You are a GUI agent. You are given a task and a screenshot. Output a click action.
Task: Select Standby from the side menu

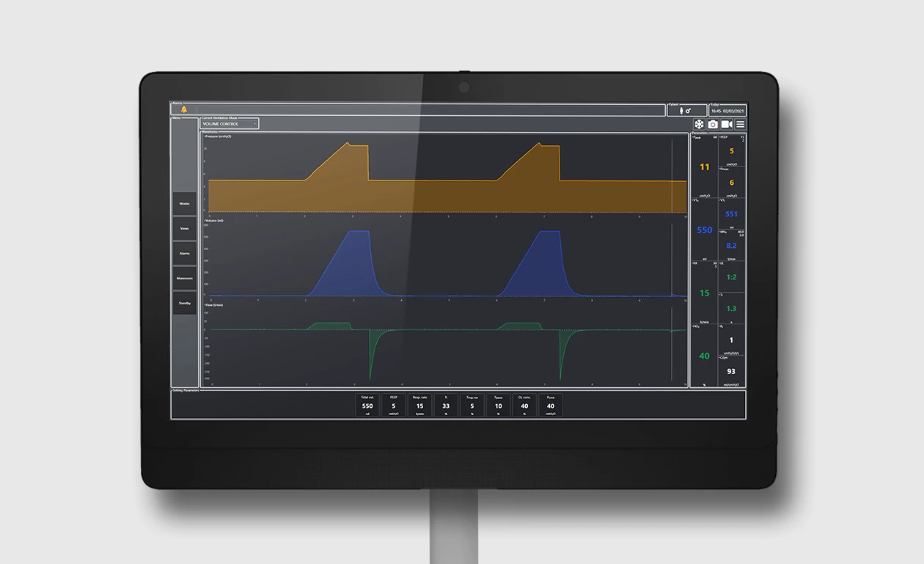(x=185, y=303)
